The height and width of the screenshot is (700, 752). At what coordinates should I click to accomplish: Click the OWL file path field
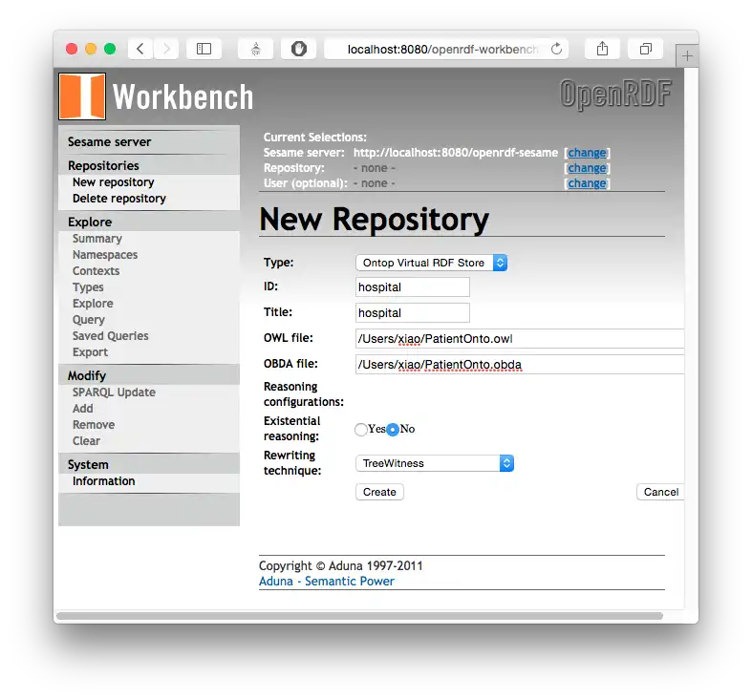(520, 339)
